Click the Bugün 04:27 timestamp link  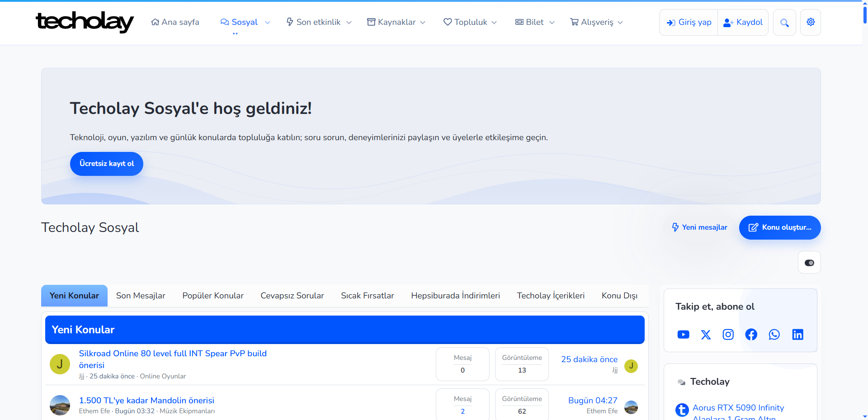point(593,401)
